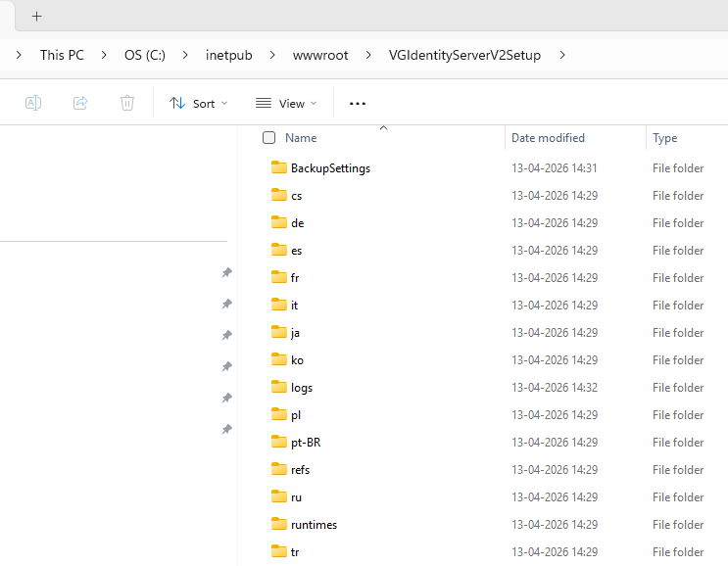Click the Rename icon in the toolbar
728x566 pixels.
pyautogui.click(x=33, y=103)
